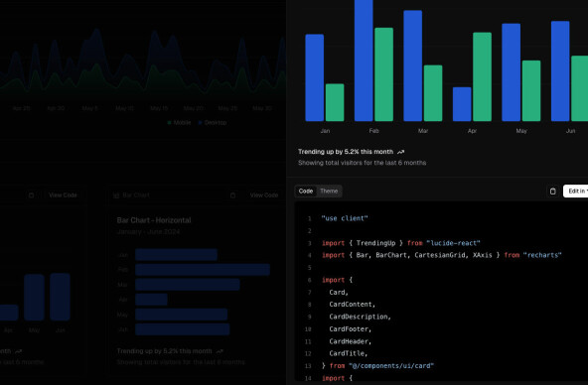Click trending icon in Bar Chart - Horizontal footer
Screen dimensions: 588x385
[x=220, y=351]
